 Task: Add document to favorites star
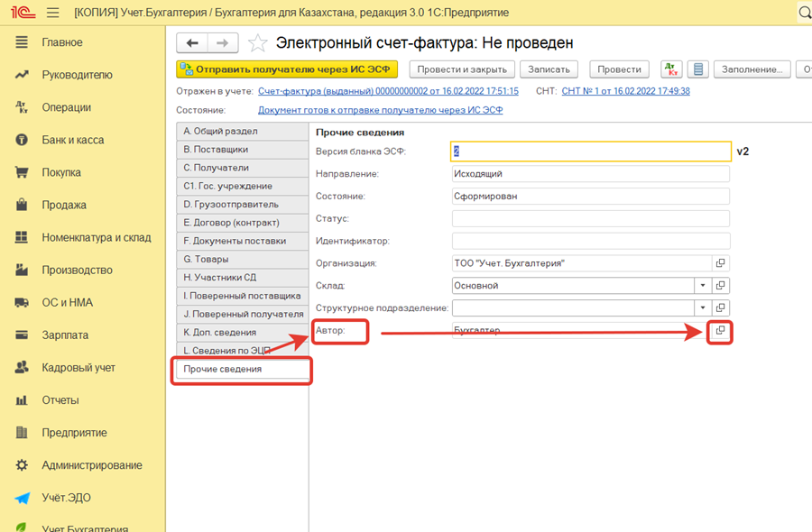coord(257,43)
